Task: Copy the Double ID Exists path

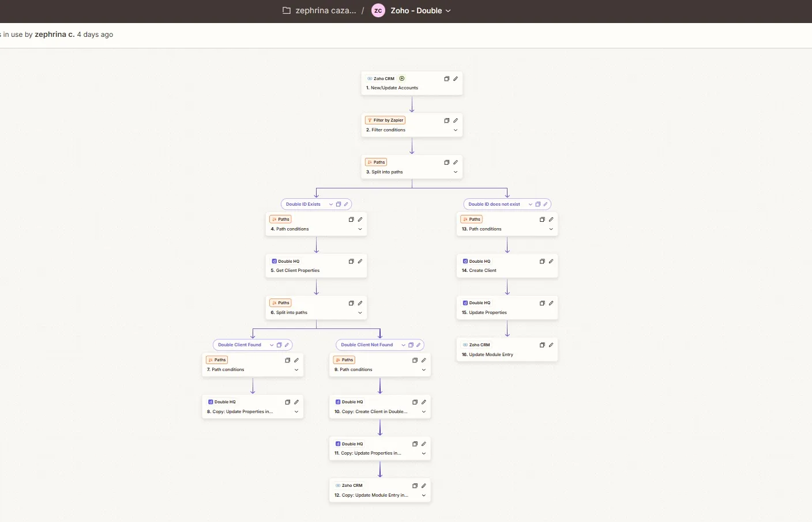Action: pos(339,205)
